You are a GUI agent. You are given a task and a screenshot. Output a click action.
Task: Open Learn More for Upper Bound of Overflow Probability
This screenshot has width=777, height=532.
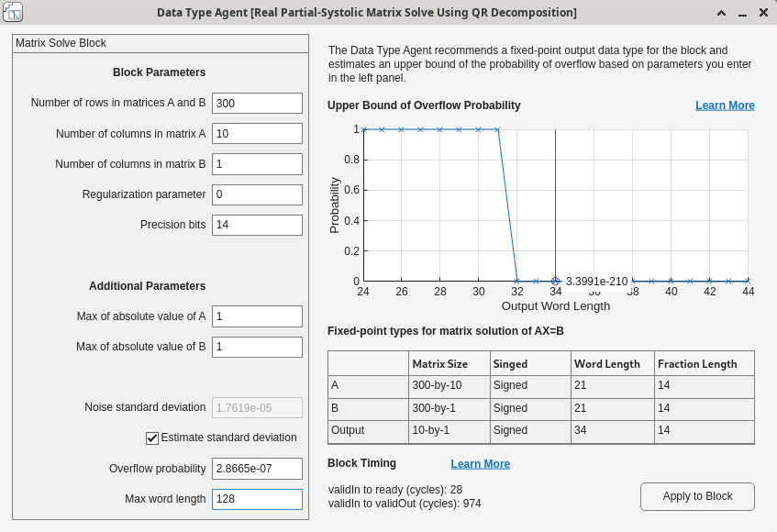725,105
